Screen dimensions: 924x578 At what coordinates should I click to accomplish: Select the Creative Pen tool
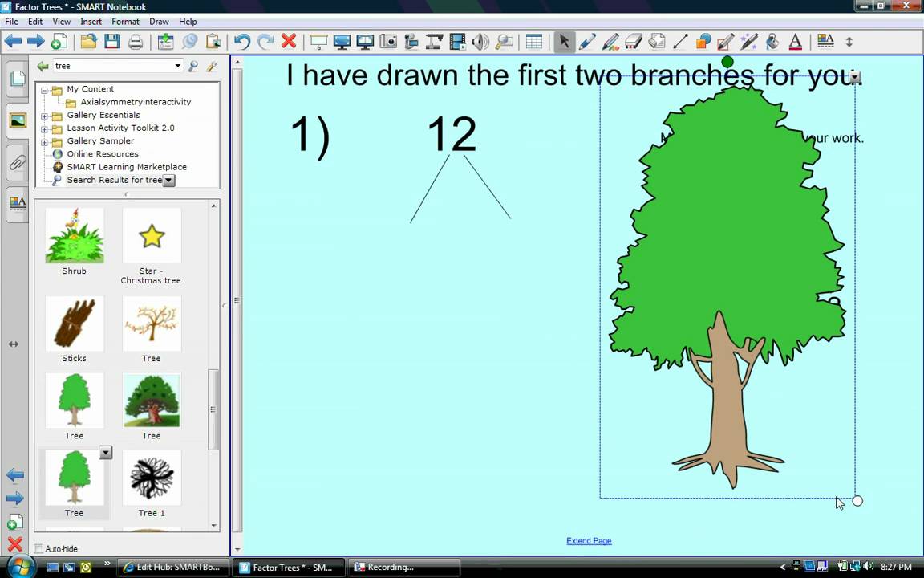click(610, 41)
